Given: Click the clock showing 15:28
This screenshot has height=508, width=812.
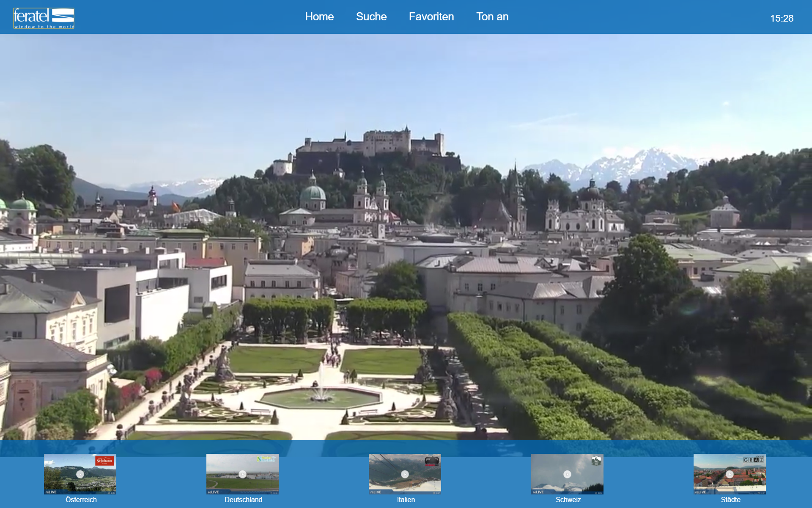Looking at the screenshot, I should pyautogui.click(x=782, y=19).
